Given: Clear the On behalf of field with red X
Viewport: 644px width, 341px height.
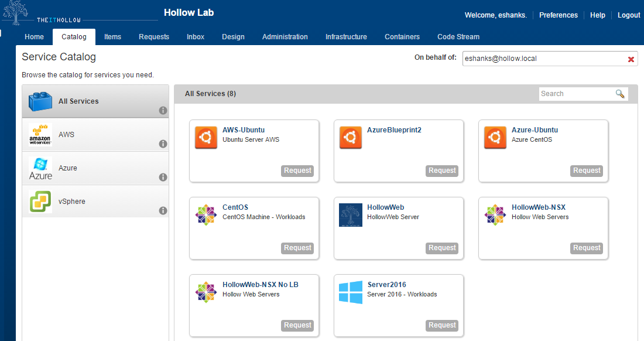Looking at the screenshot, I should click(x=631, y=59).
